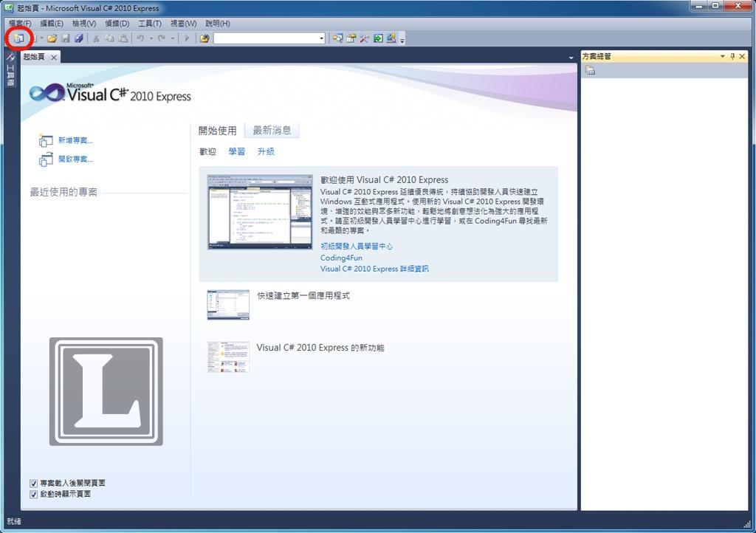Click the 開啟專案... link
The image size is (756, 533).
(x=75, y=159)
